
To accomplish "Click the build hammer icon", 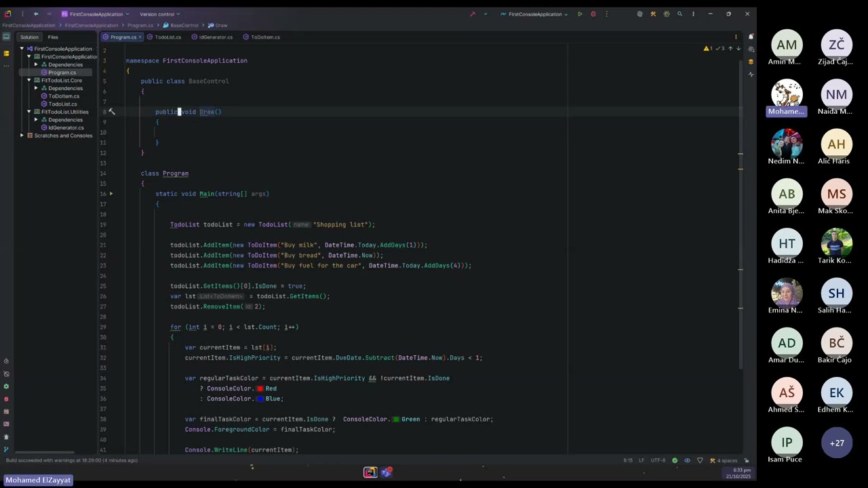I will [473, 14].
